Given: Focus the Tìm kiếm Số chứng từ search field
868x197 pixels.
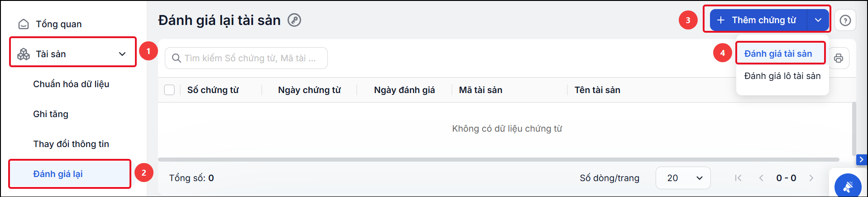Looking at the screenshot, I should [246, 58].
